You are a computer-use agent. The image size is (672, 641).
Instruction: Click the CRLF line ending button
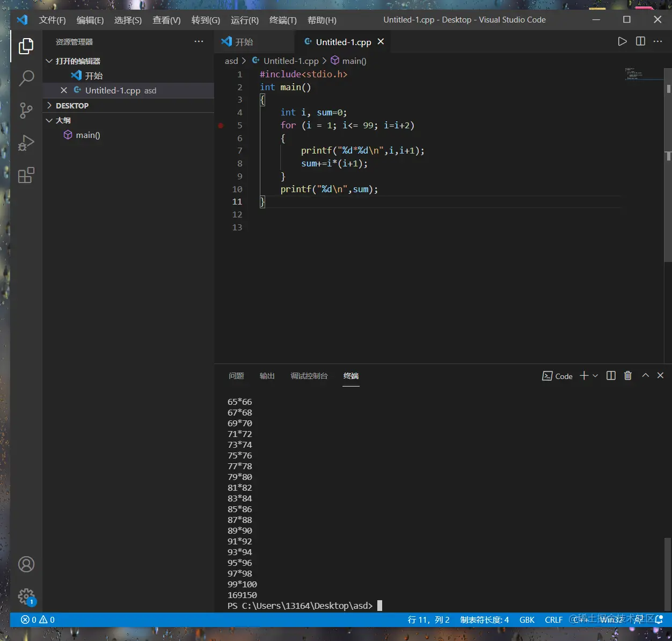pyautogui.click(x=553, y=620)
